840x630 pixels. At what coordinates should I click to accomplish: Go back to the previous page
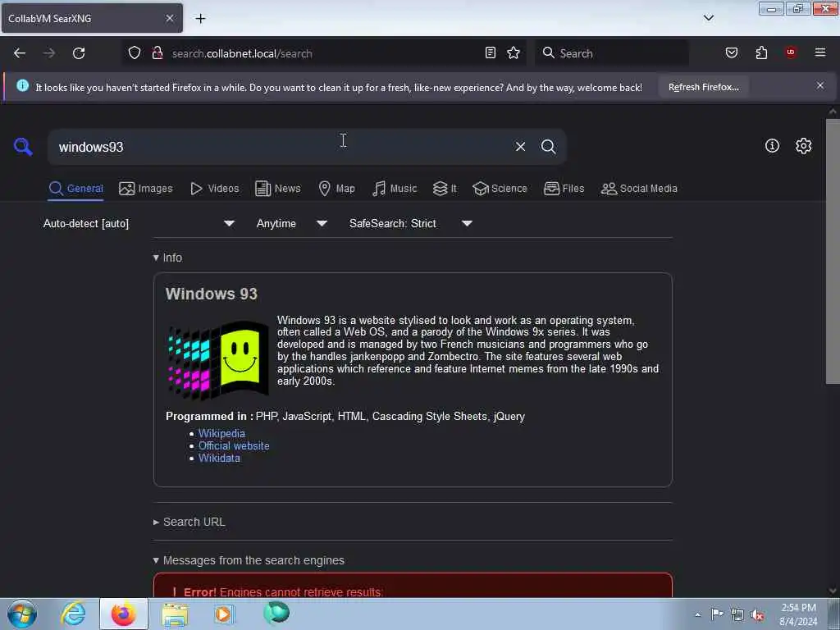point(20,53)
